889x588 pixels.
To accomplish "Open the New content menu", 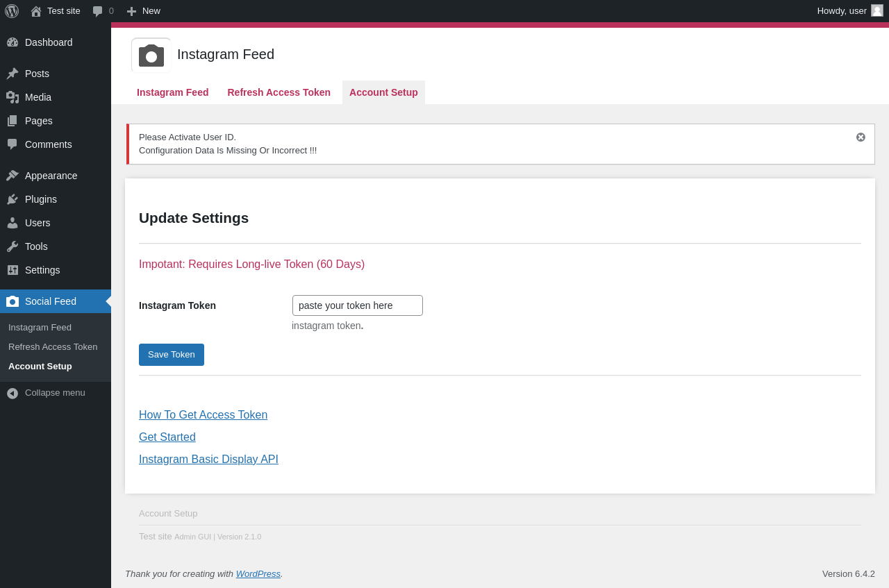I will pyautogui.click(x=143, y=11).
